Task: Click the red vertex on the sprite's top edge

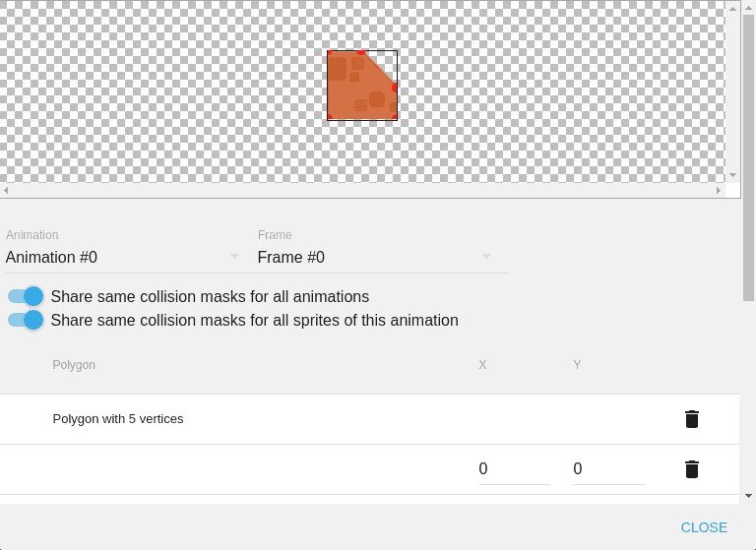Action: (x=361, y=52)
